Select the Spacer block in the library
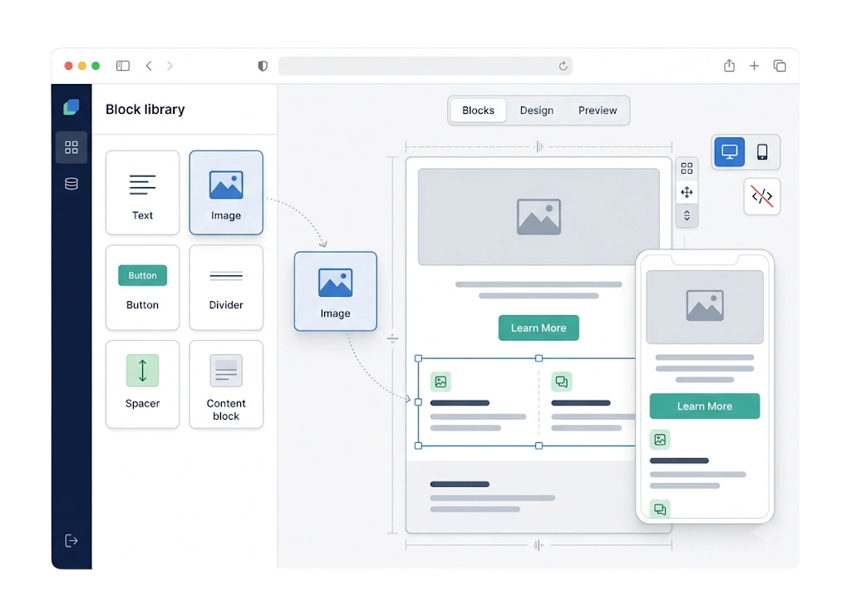The height and width of the screenshot is (616, 851). (142, 384)
